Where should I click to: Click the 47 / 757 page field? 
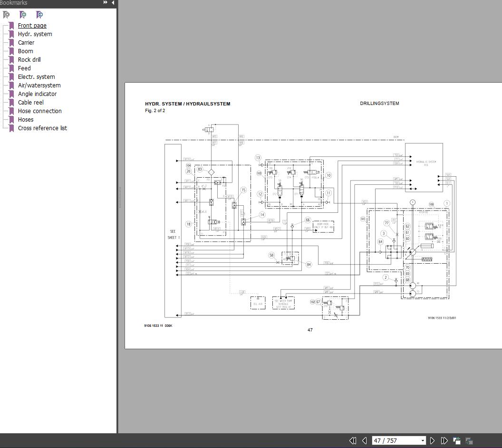[395, 440]
